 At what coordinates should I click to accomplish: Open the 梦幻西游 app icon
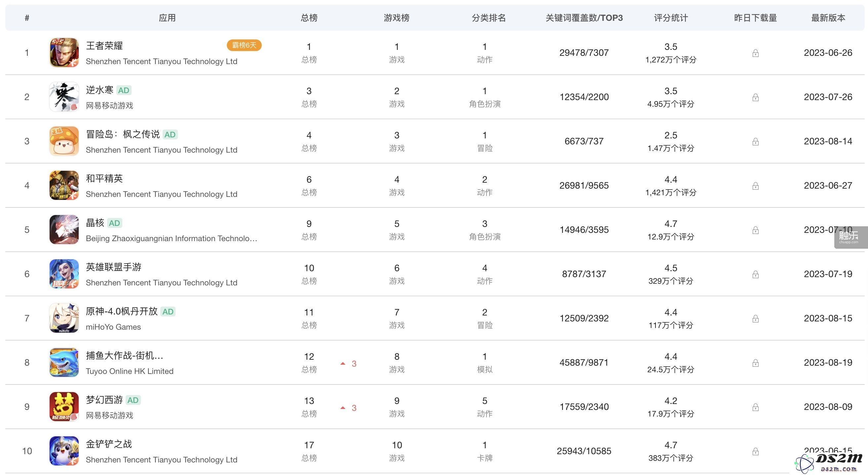64,407
